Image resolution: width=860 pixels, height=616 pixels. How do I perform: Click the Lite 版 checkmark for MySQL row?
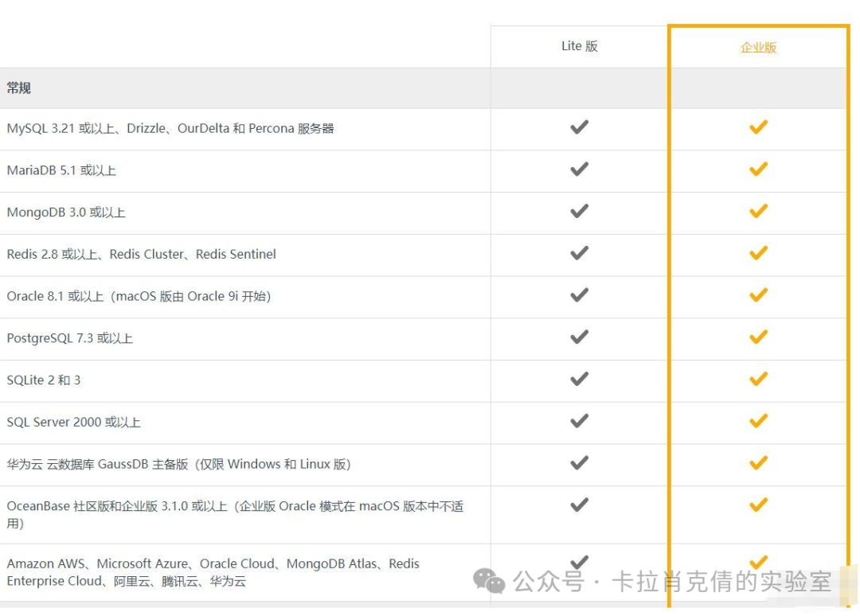pyautogui.click(x=579, y=128)
